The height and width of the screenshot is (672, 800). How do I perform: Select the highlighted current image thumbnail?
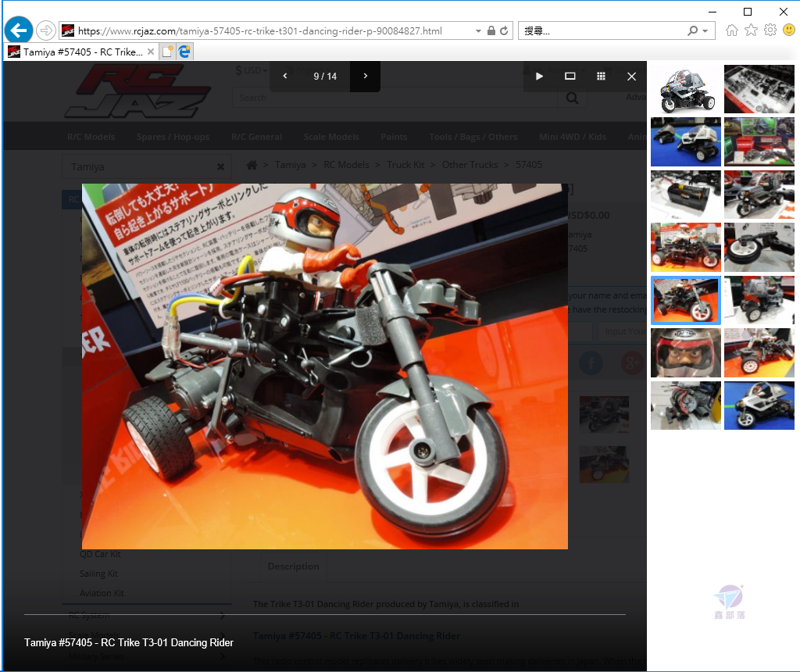click(x=686, y=301)
